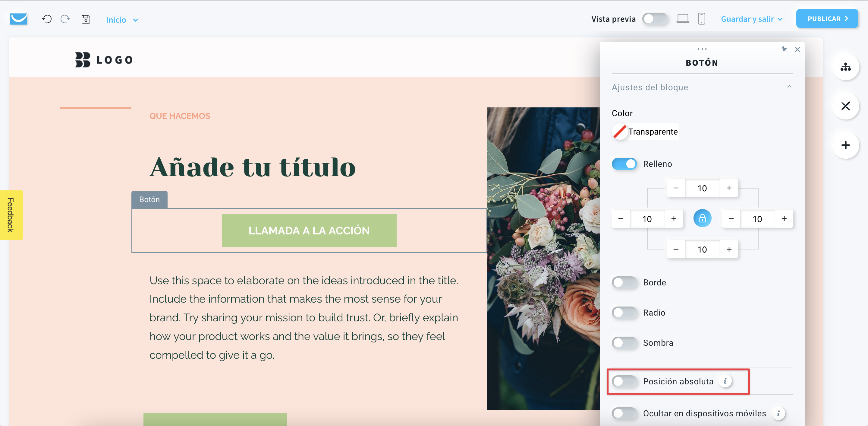Pin the Botón settings panel
Screen dimensions: 868x426
coord(784,49)
